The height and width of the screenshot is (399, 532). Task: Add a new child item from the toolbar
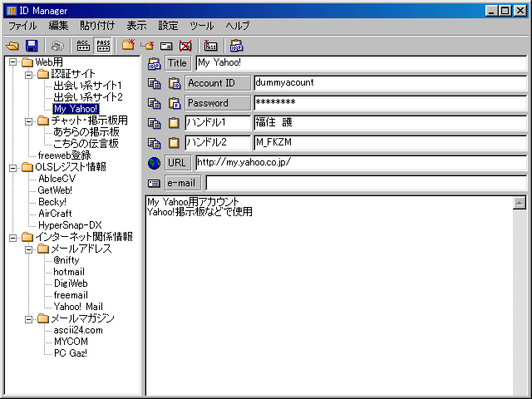pos(147,45)
